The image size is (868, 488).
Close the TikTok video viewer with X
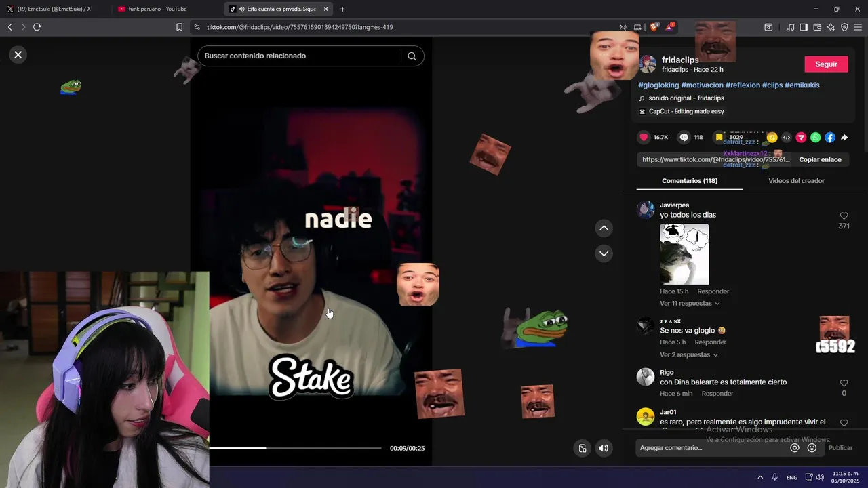coord(18,55)
